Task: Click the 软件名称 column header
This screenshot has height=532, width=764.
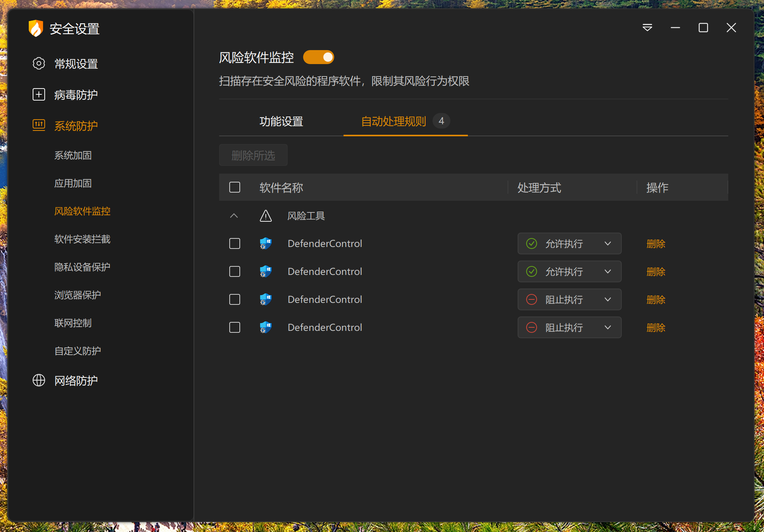Action: pyautogui.click(x=281, y=188)
